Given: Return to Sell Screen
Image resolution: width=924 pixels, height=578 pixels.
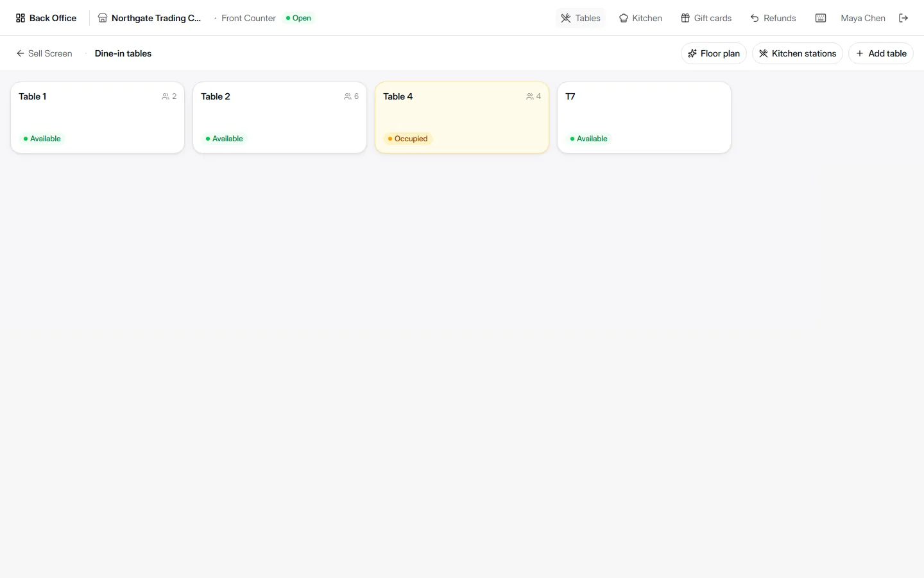Looking at the screenshot, I should [x=44, y=53].
